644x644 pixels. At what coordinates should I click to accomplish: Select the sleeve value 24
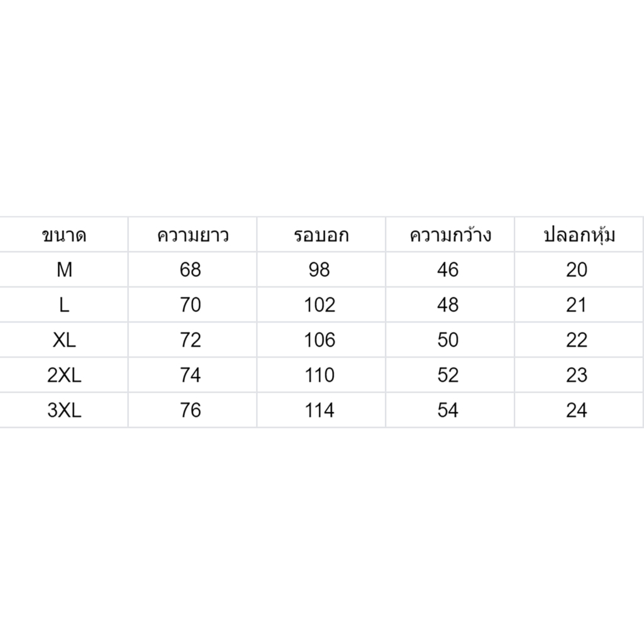pos(579,410)
